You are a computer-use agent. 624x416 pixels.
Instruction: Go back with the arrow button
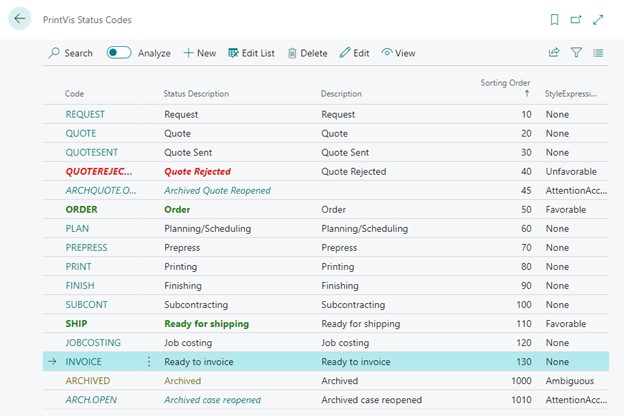tap(19, 18)
